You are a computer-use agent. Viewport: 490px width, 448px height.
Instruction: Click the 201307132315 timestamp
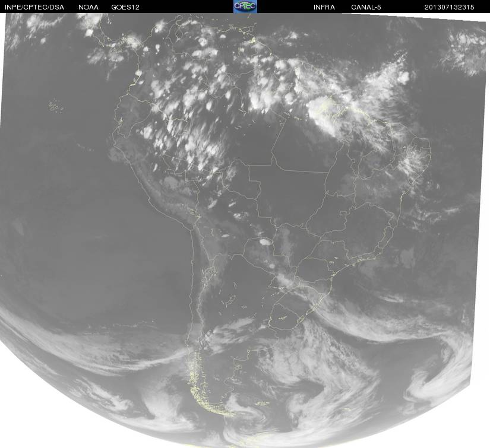450,7
